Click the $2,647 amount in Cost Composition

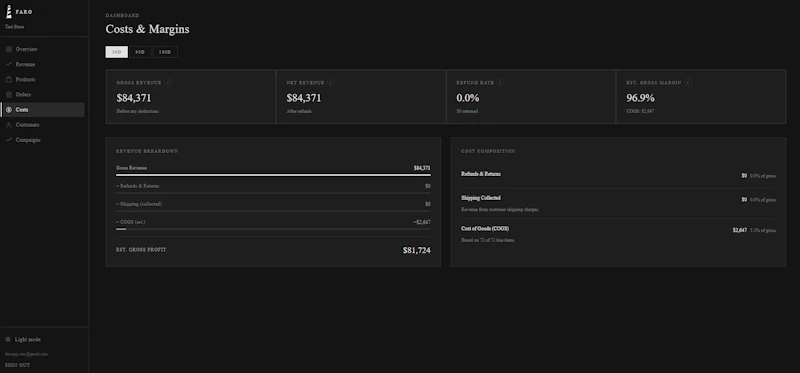pos(740,230)
